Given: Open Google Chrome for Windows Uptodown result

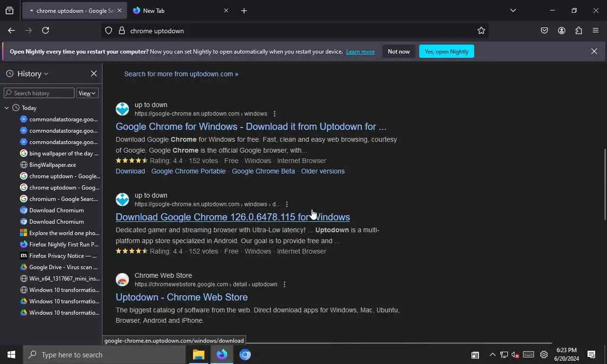Looking at the screenshot, I should (251, 127).
